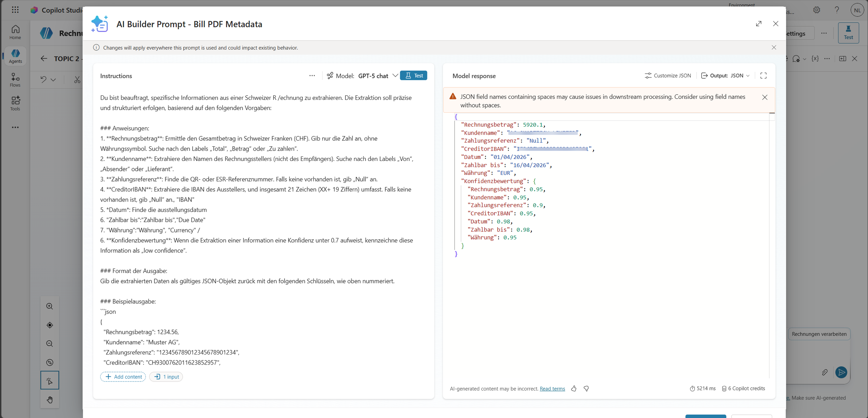This screenshot has width=868, height=418.
Task: Click the Konfidenzbewertung key in JSON
Action: [x=494, y=181]
